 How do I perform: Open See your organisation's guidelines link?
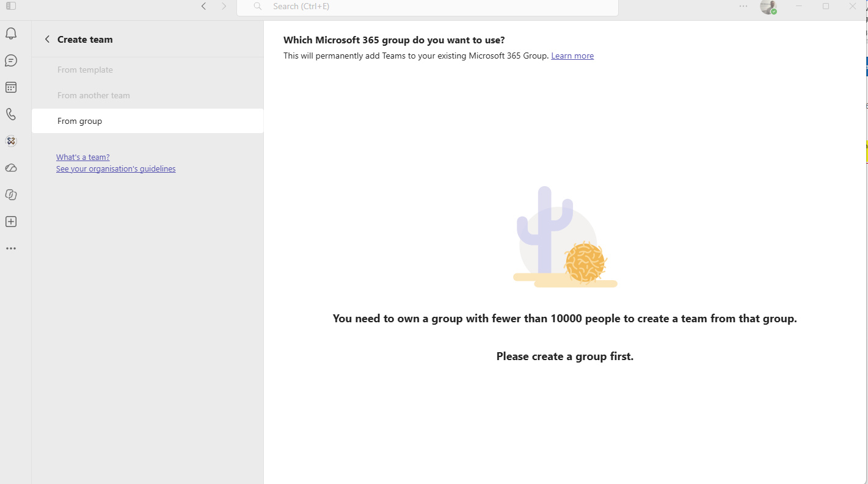tap(116, 168)
